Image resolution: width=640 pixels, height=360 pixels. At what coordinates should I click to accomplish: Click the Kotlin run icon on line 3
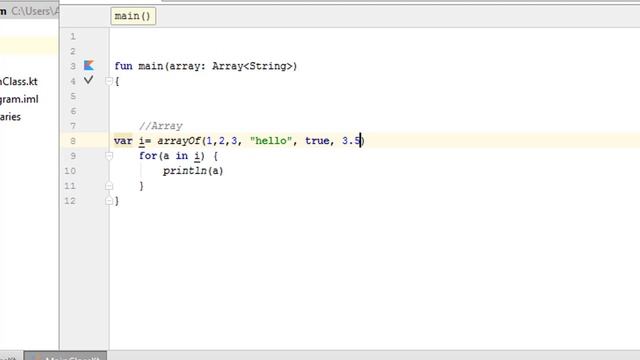tap(89, 65)
